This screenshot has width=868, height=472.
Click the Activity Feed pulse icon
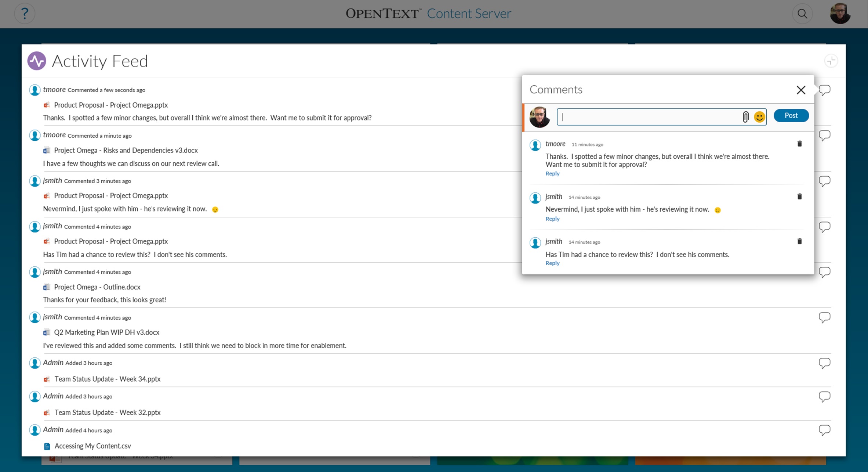coord(37,61)
